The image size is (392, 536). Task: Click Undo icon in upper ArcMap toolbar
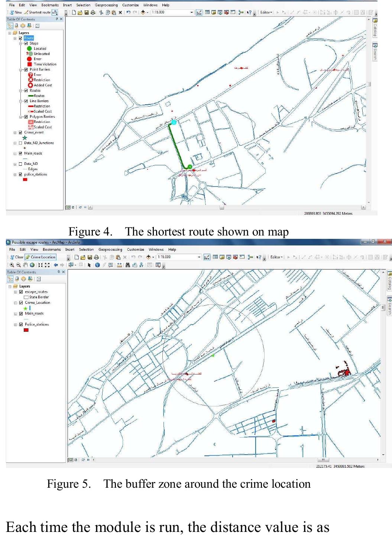[128, 12]
